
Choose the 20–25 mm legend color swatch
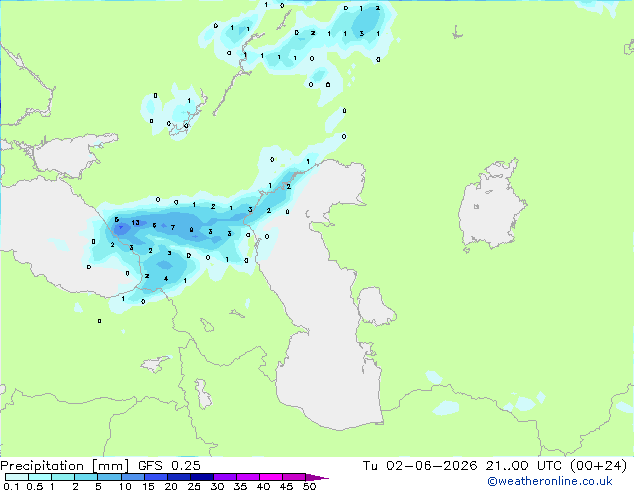point(178,477)
